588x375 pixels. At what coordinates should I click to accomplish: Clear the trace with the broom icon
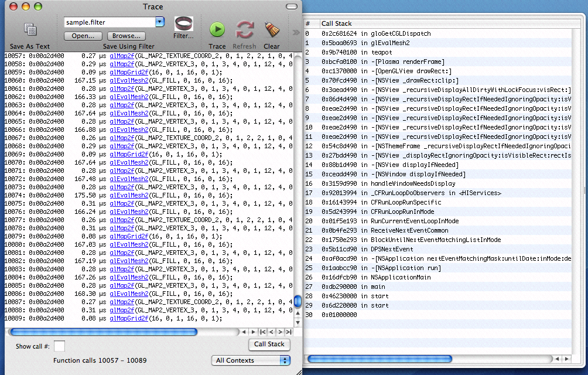(271, 29)
